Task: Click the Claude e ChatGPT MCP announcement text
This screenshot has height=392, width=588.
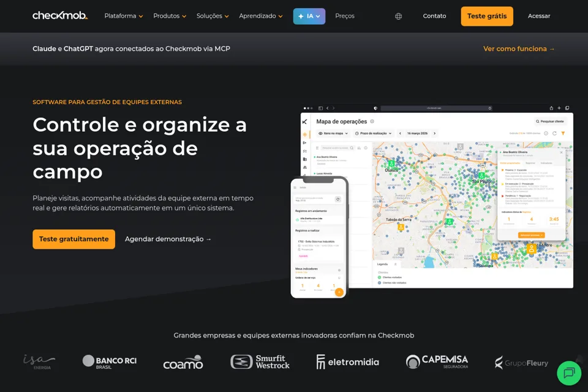Action: point(131,49)
